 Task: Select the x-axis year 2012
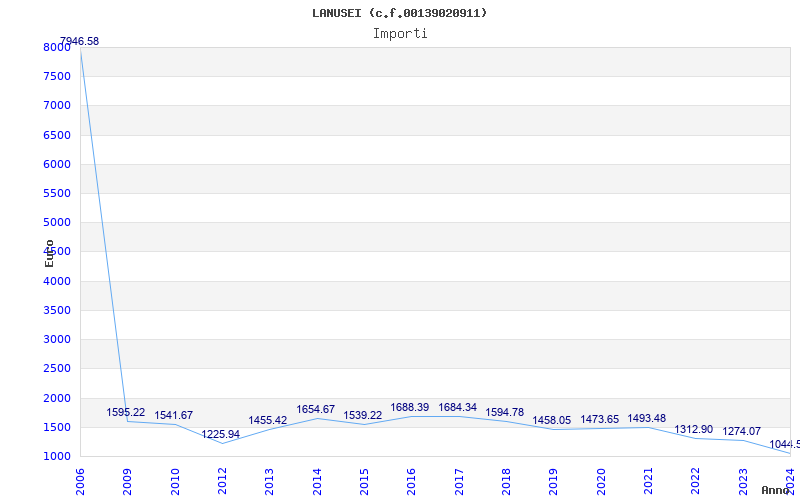[x=222, y=482]
